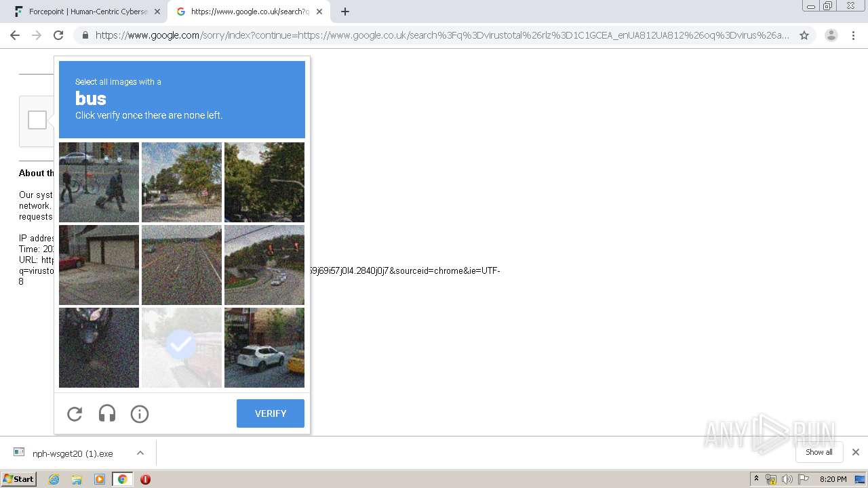This screenshot has height=488, width=868.
Task: Select tile showing pedestrian with suitcase
Action: (x=99, y=182)
